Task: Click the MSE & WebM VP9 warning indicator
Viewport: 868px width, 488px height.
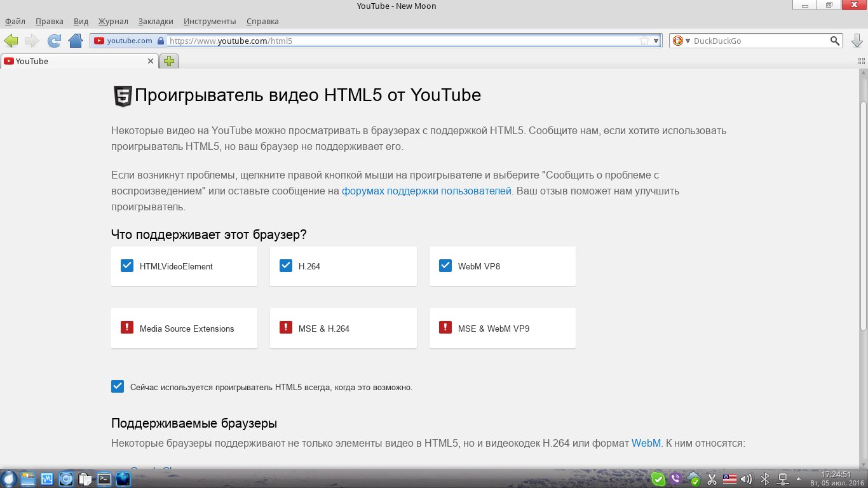Action: pyautogui.click(x=445, y=328)
